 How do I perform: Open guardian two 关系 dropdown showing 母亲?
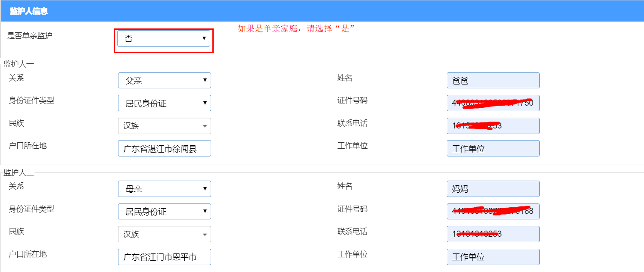tap(164, 189)
